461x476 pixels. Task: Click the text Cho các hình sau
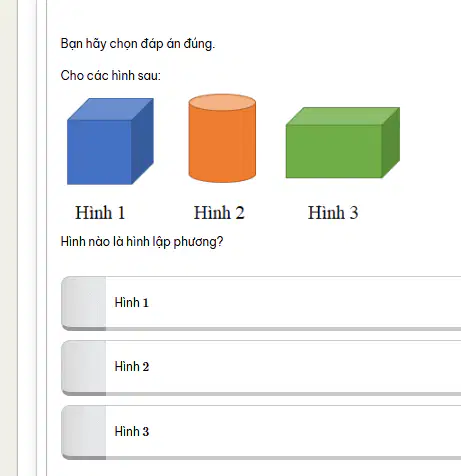pos(110,75)
